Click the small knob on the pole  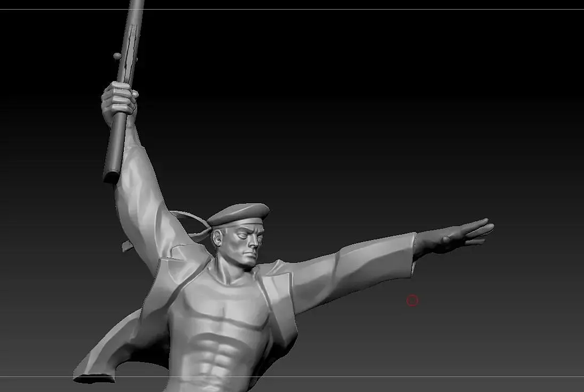click(117, 57)
